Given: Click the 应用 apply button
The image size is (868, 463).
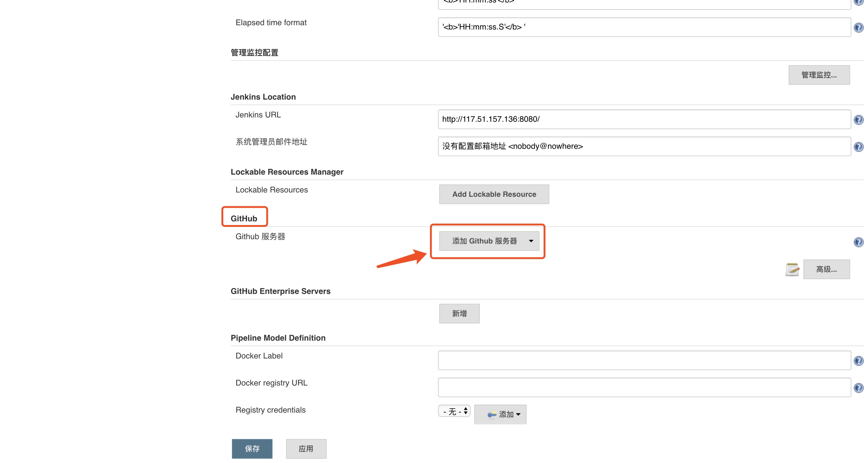Looking at the screenshot, I should [306, 449].
